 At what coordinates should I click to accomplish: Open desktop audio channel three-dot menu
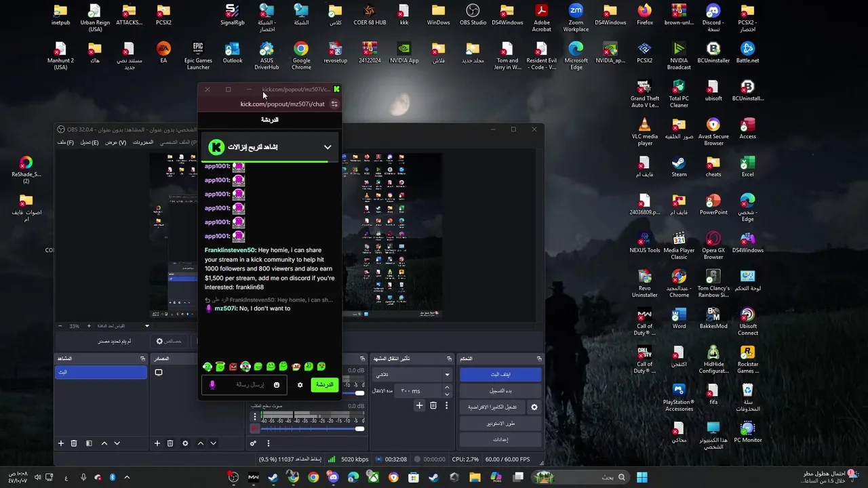[255, 416]
